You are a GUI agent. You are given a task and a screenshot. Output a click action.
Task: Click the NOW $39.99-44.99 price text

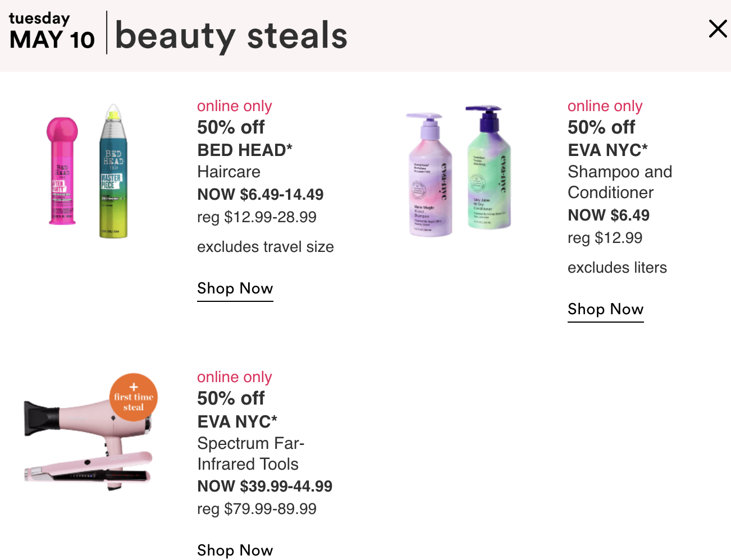[265, 486]
